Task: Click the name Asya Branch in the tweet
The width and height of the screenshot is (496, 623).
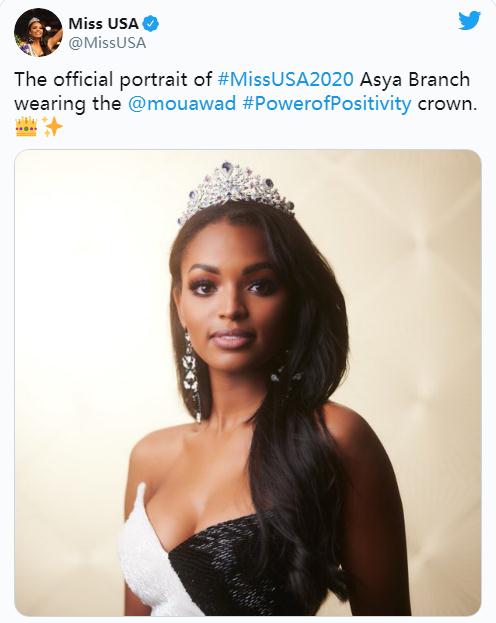Action: click(415, 79)
